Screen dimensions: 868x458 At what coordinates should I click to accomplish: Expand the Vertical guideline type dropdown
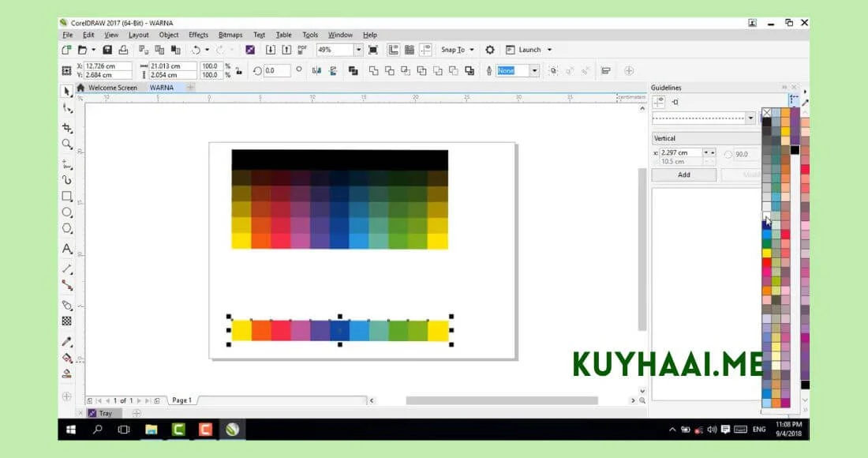tap(706, 138)
